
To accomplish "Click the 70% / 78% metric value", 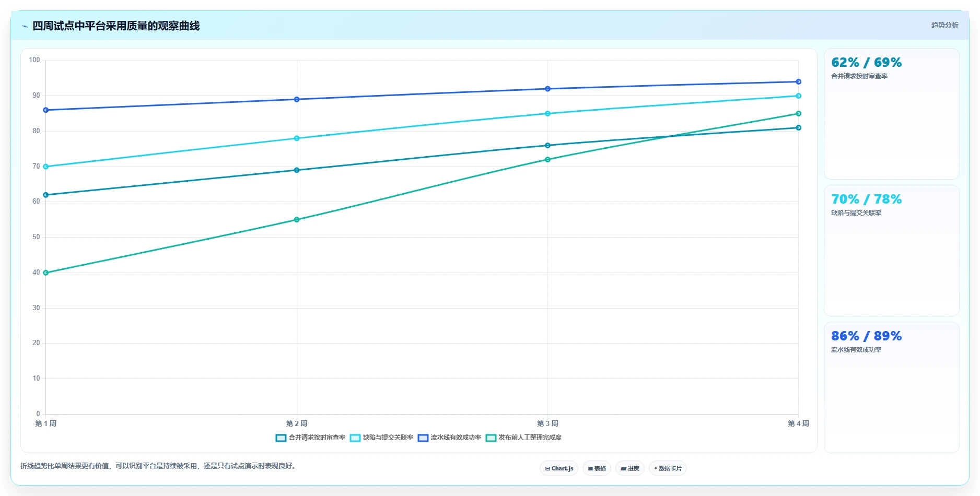I will (x=866, y=199).
